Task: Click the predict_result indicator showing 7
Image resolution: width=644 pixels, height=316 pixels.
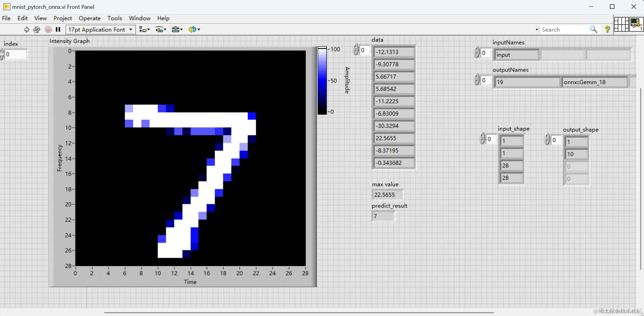Action: click(383, 216)
